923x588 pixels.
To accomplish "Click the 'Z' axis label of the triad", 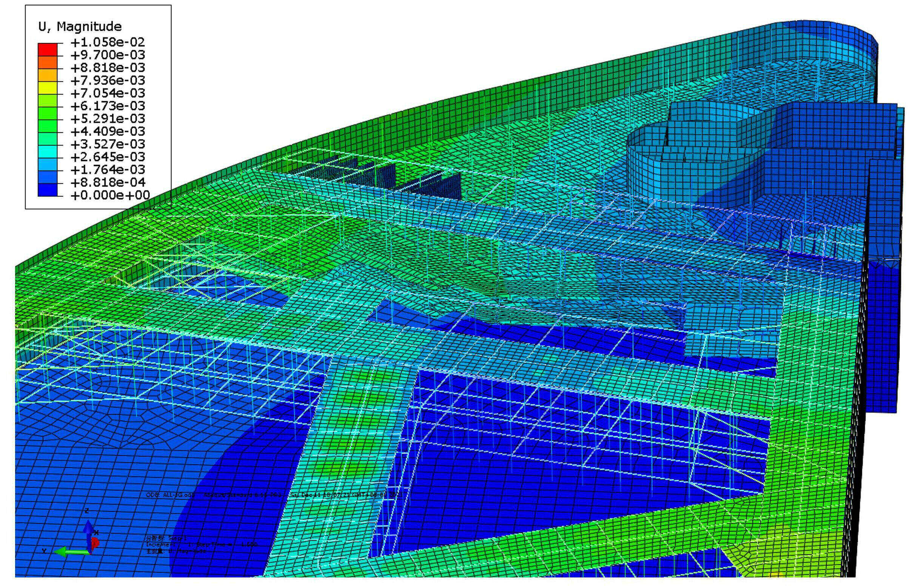I will [x=87, y=511].
